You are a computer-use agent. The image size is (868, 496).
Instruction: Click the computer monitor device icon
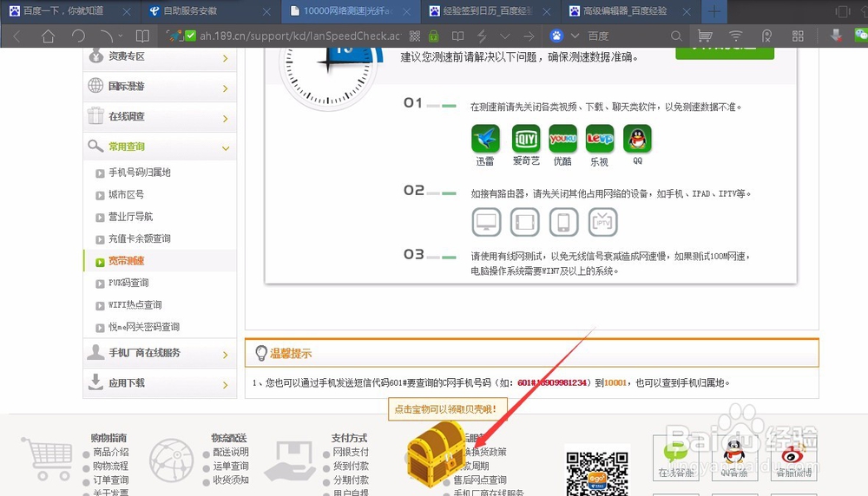487,222
